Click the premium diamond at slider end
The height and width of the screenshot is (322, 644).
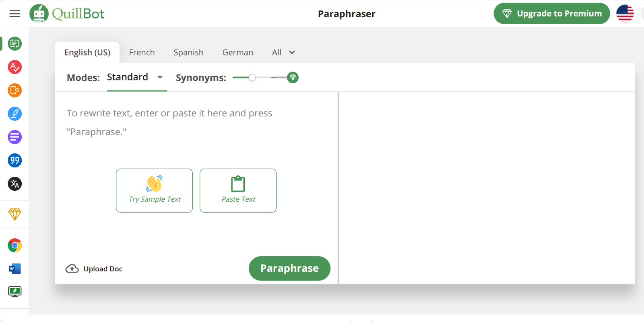pos(293,77)
